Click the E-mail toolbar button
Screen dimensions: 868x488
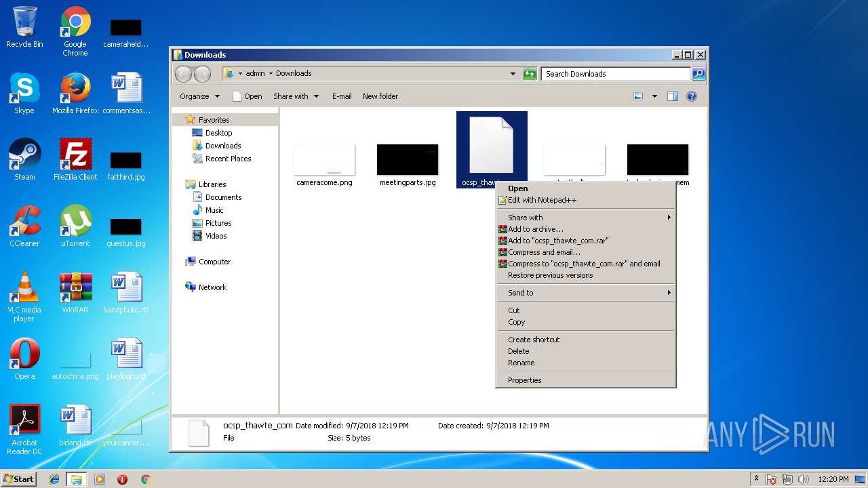tap(342, 96)
